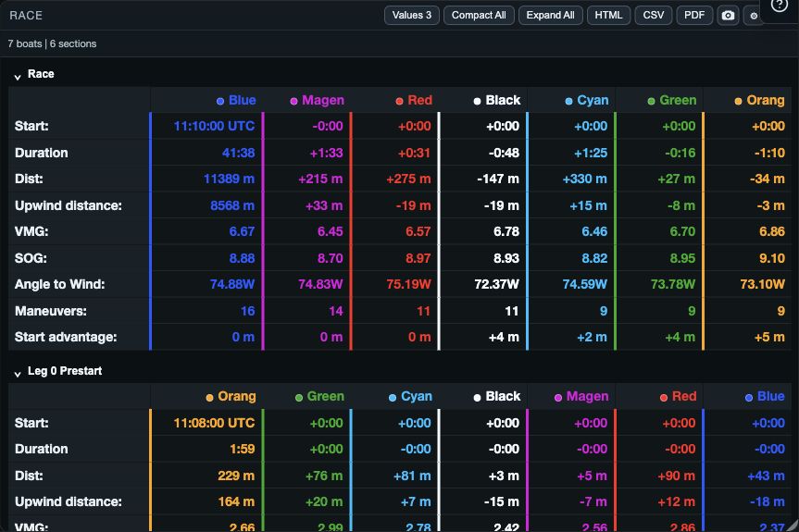Image resolution: width=799 pixels, height=532 pixels.
Task: Click the 74.88W angle value
Action: (x=231, y=285)
